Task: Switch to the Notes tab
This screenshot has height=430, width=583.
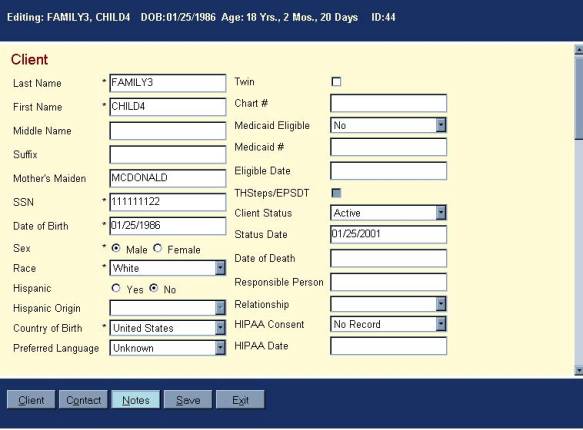Action: click(x=136, y=400)
